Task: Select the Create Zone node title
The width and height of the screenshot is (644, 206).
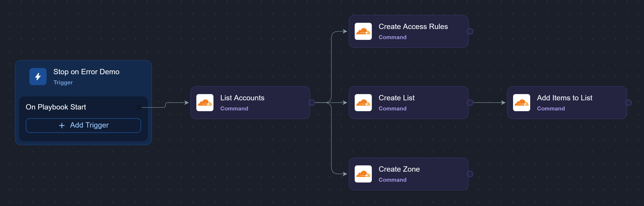Action: click(399, 169)
